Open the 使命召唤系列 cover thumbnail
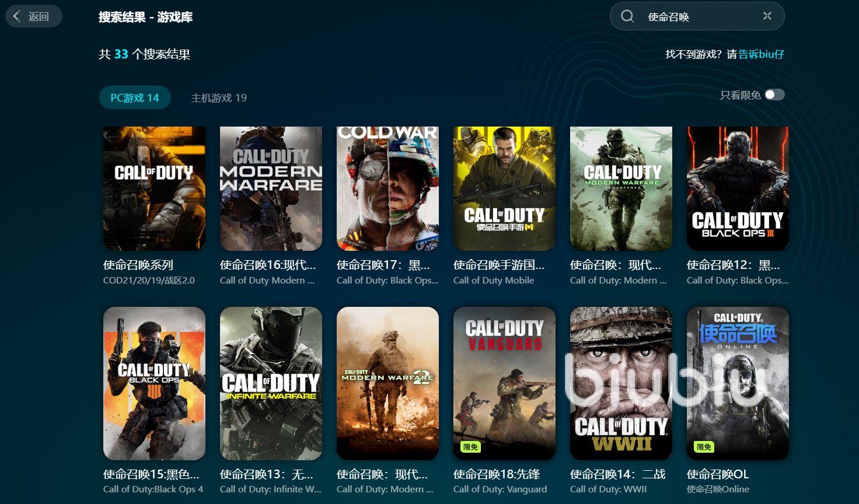This screenshot has height=504, width=859. pyautogui.click(x=154, y=188)
